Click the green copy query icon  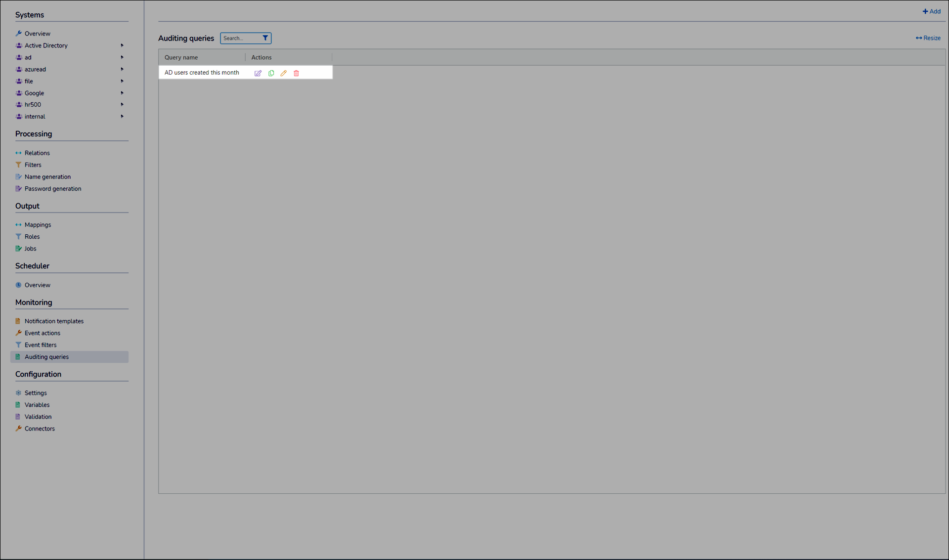point(271,73)
